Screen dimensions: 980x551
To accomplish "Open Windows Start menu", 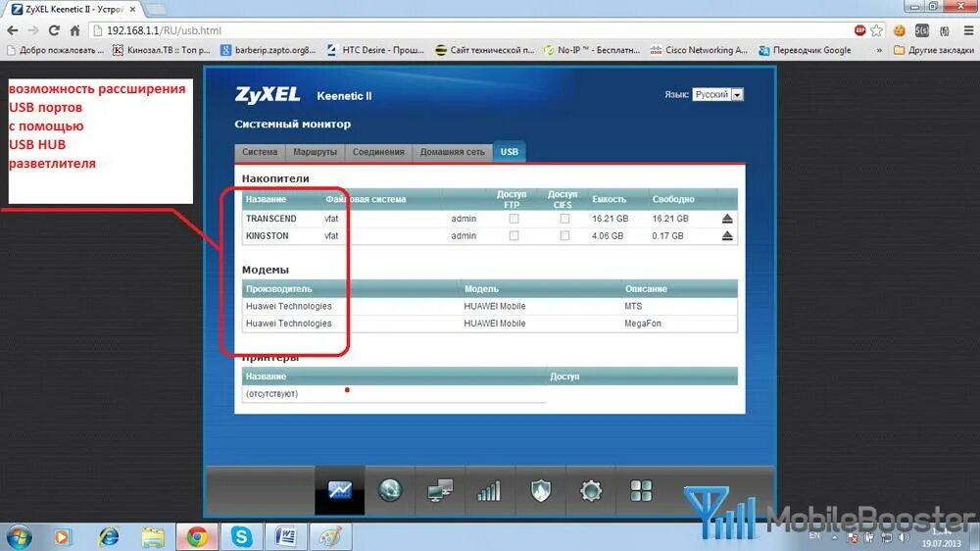I will 18,536.
